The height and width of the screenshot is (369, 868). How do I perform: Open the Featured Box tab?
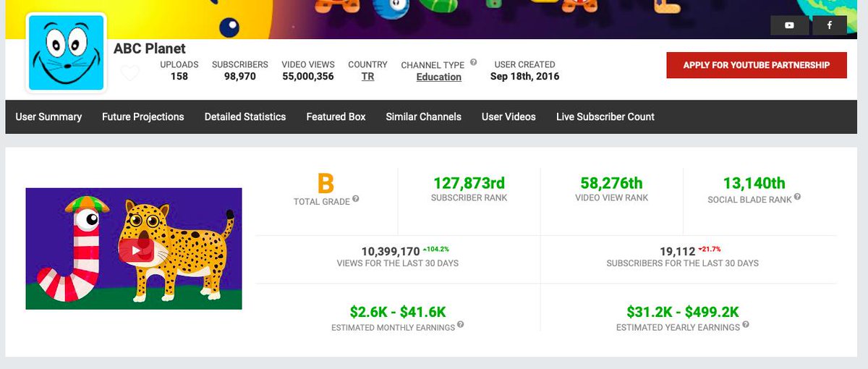pos(336,116)
